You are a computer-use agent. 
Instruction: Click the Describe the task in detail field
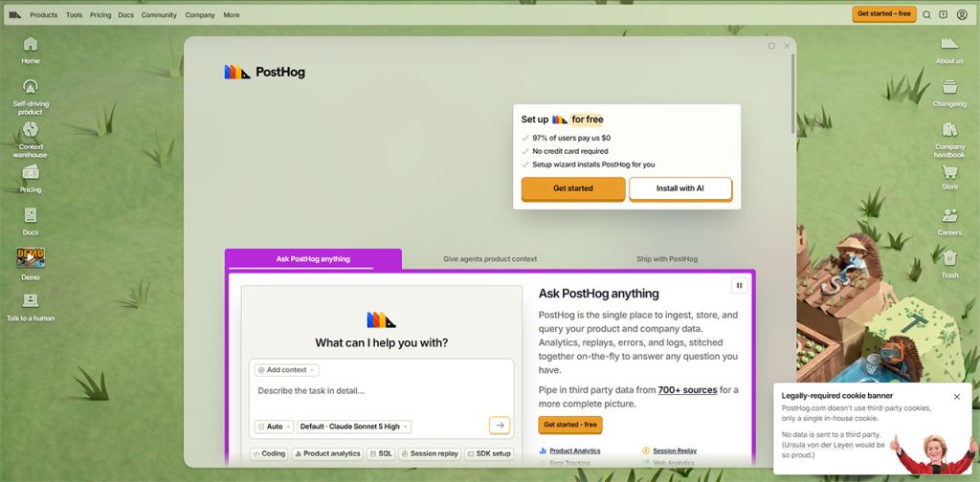pos(381,391)
